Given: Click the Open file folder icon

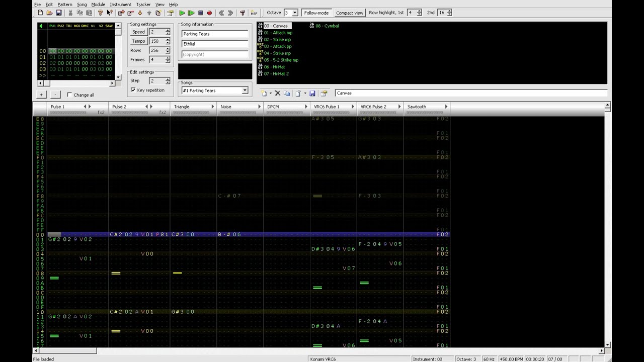Looking at the screenshot, I should [49, 13].
